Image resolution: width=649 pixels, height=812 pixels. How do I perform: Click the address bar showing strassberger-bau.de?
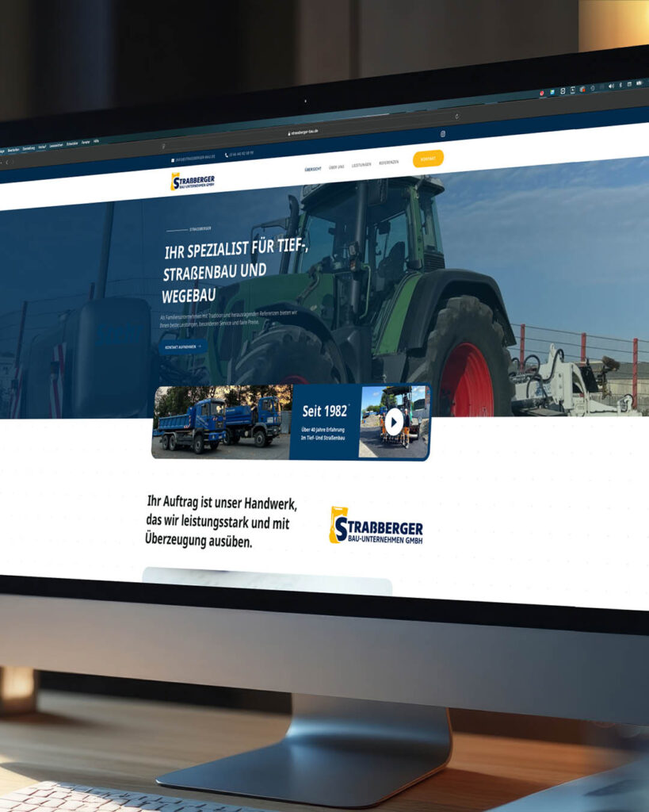(304, 133)
